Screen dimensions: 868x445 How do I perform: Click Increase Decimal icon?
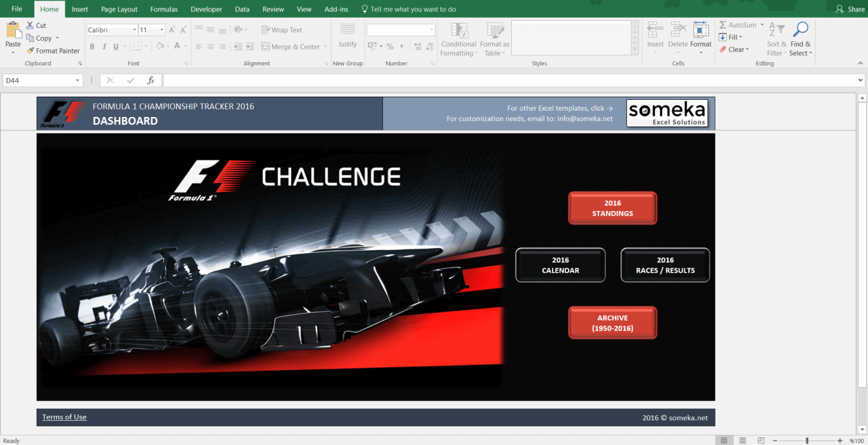tap(417, 46)
